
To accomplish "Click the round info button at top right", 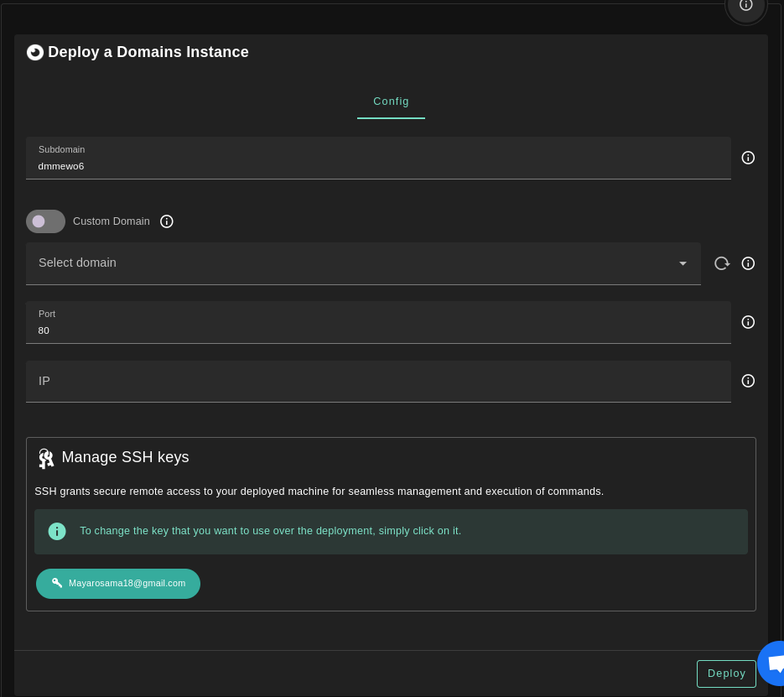I will 745,6.
